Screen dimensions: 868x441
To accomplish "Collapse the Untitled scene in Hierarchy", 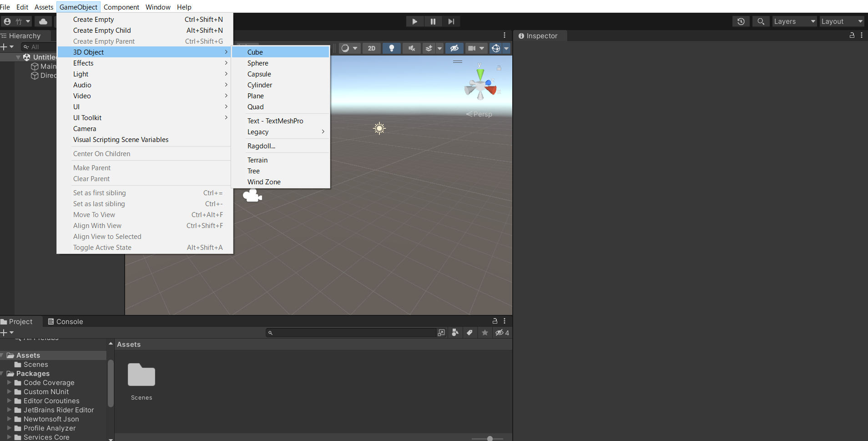I will [x=18, y=57].
